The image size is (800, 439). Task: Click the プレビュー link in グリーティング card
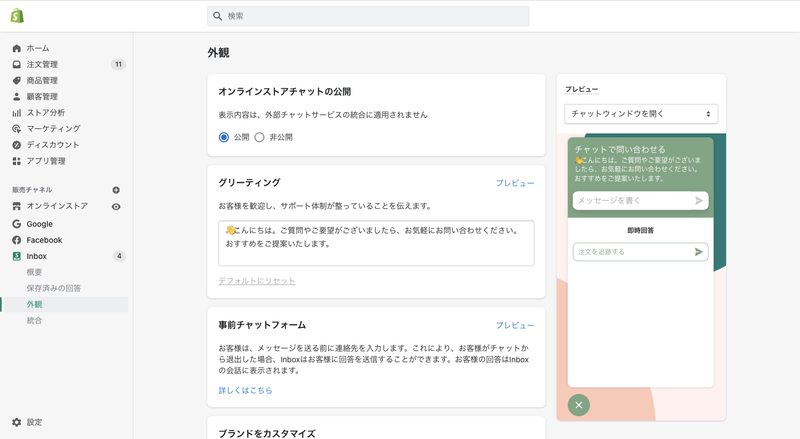click(515, 183)
